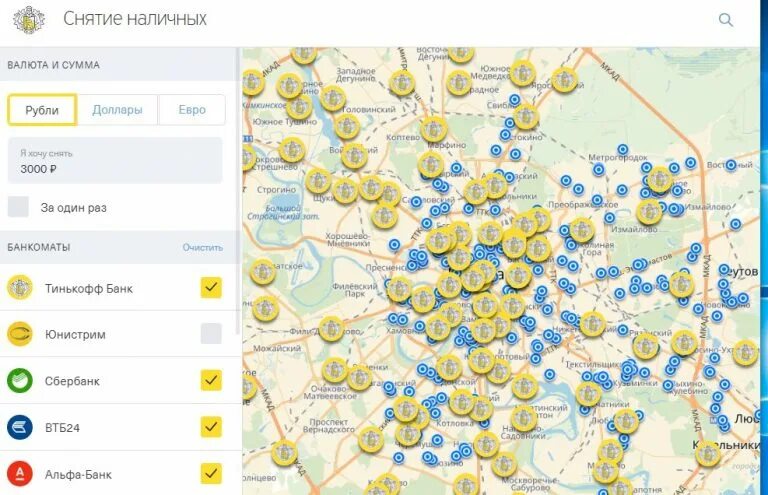Tick the 'За один раз' checkbox
Screen dimensions: 768x495
click(19, 207)
